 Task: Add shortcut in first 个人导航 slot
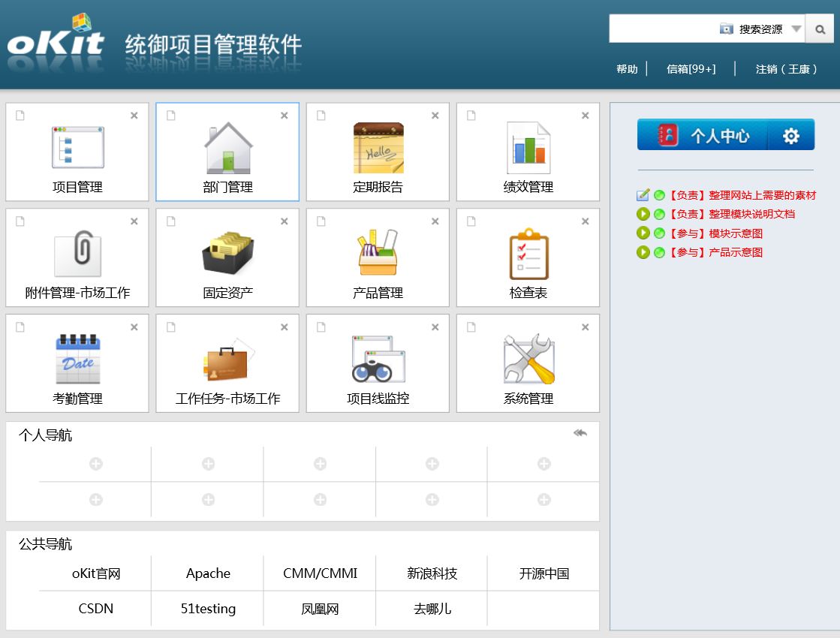tap(96, 464)
